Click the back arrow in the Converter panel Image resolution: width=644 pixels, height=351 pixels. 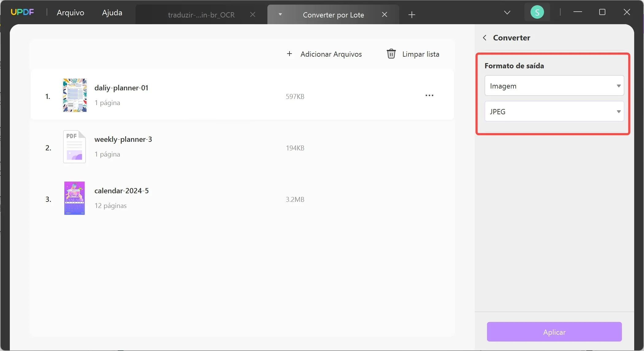click(x=485, y=37)
